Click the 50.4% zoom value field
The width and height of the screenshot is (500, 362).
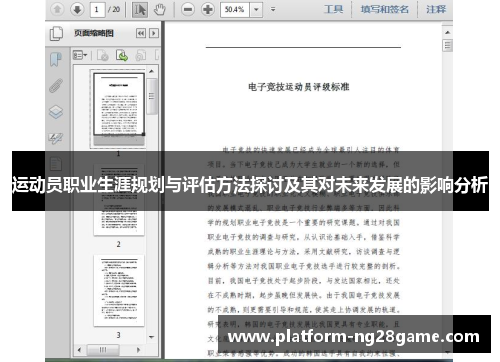[x=235, y=9]
